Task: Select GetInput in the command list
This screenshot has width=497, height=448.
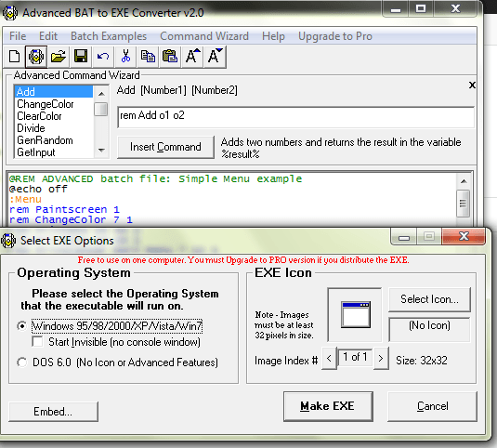Action: 54,152
